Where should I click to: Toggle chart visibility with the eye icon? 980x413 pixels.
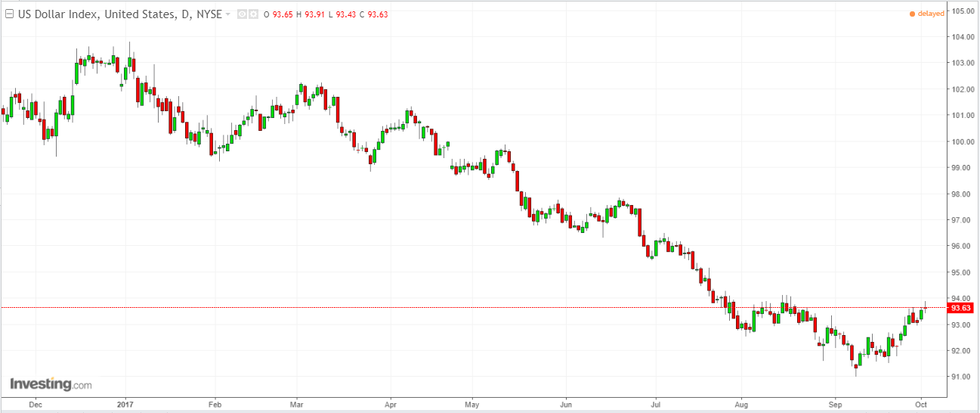[242, 14]
